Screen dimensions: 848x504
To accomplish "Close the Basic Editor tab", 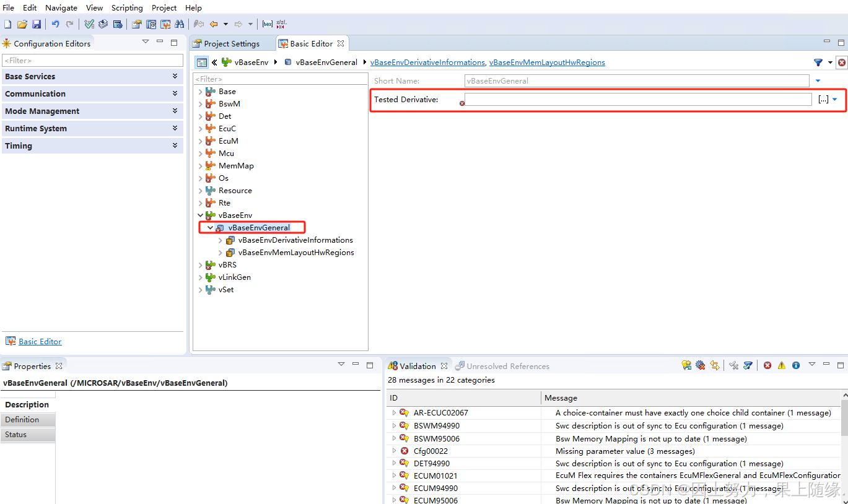I will click(x=341, y=43).
